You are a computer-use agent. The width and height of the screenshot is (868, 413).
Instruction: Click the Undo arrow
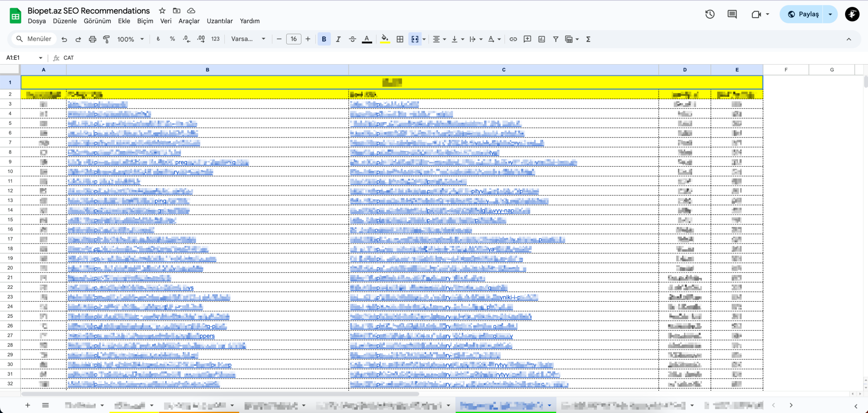(64, 39)
